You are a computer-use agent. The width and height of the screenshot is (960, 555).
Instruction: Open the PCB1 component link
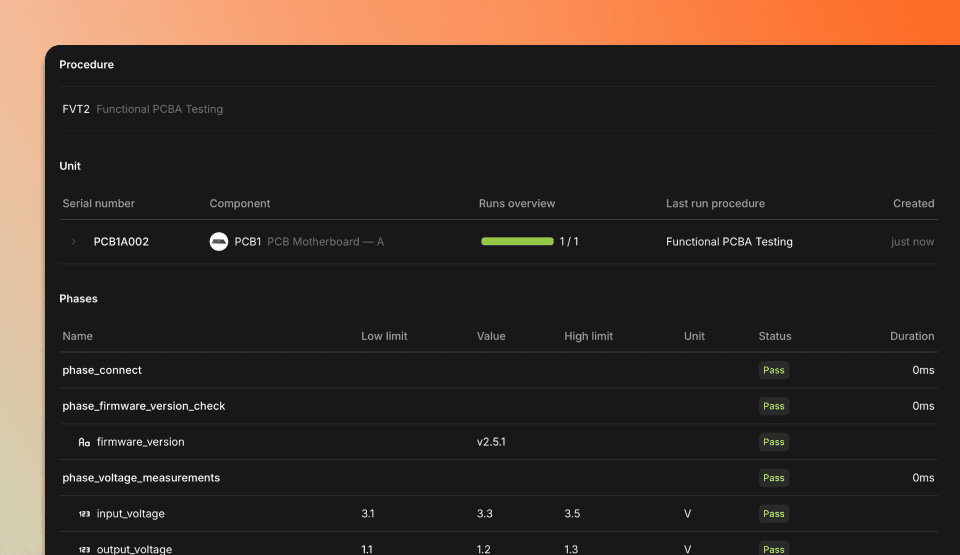(248, 241)
